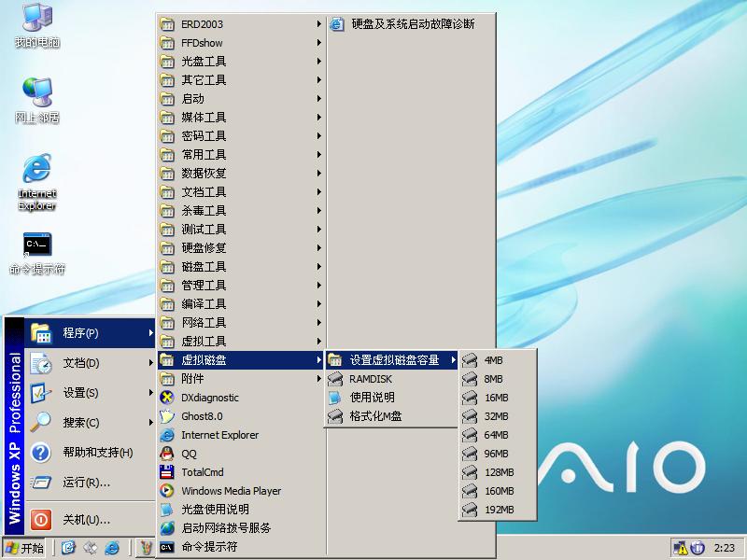Open the 文档工具 folder entry
Image resolution: width=747 pixels, height=560 pixels.
coord(242,192)
